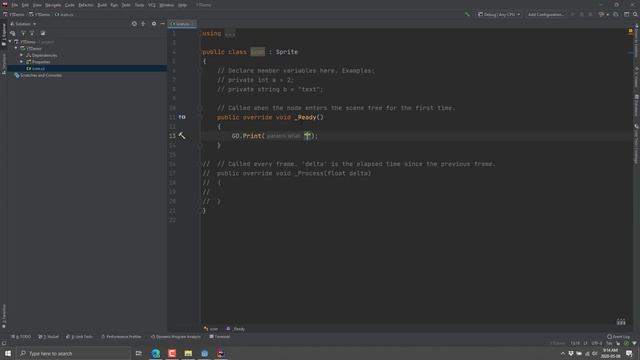Open the Windows Start menu
640x360 pixels.
(8, 353)
